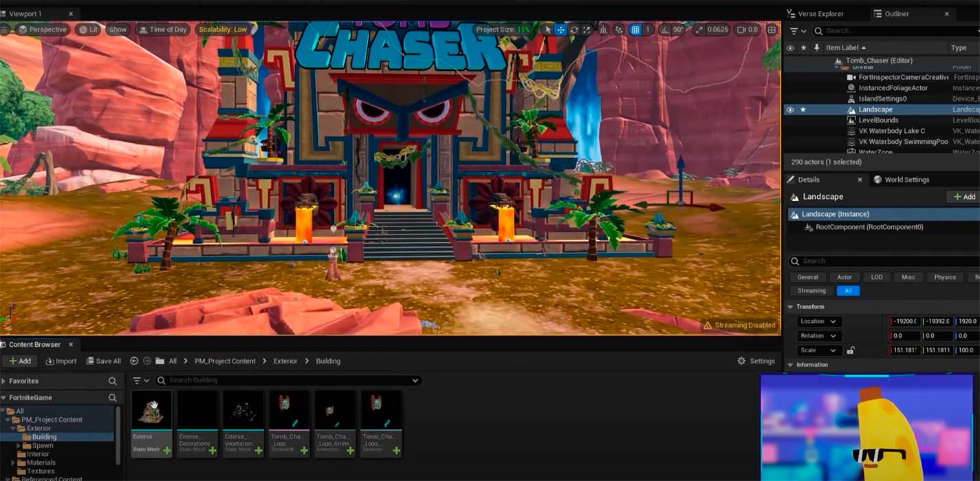Filter Details by Actor category
Image resolution: width=980 pixels, height=481 pixels.
tap(845, 277)
